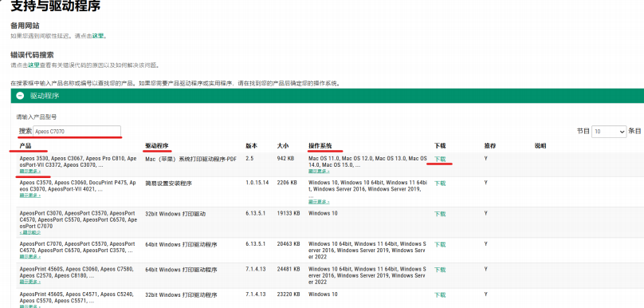Screen dimensions: 644x308
Task: Sort by the 大小 column header
Action: pos(283,145)
